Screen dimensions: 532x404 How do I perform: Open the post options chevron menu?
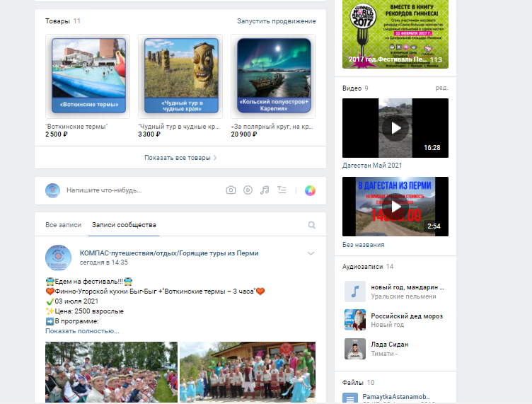coord(311,253)
